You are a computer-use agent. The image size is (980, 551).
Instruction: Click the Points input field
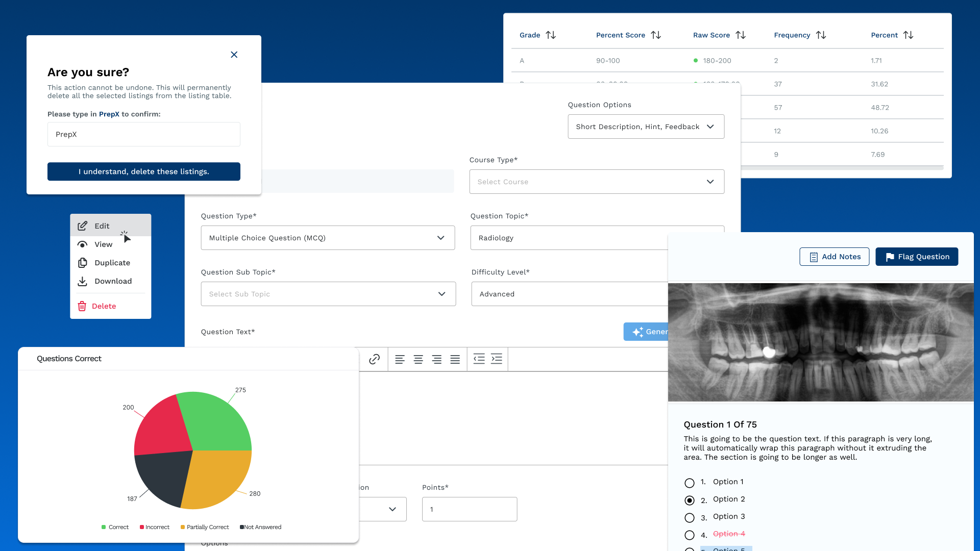469,509
